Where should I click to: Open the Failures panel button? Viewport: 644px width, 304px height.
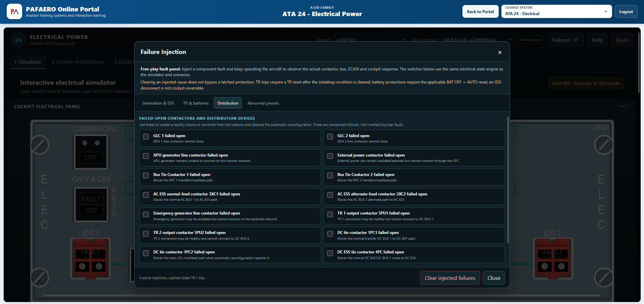point(565,40)
